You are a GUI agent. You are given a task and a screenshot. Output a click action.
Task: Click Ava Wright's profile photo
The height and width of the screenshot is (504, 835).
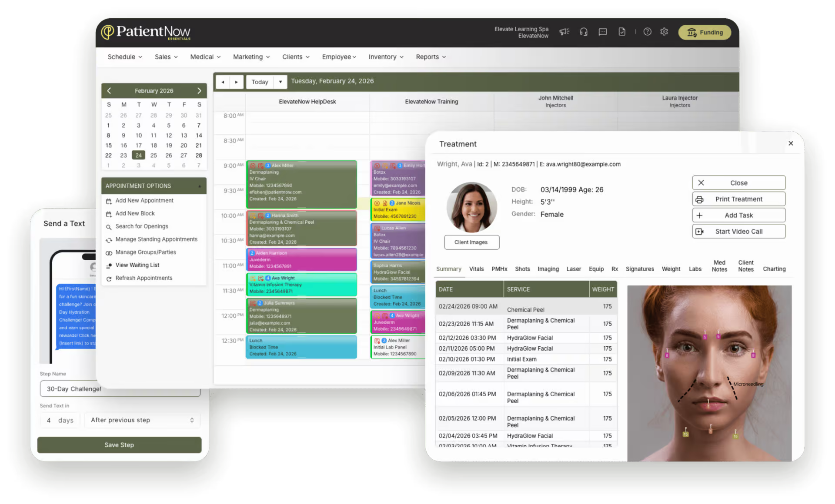471,207
